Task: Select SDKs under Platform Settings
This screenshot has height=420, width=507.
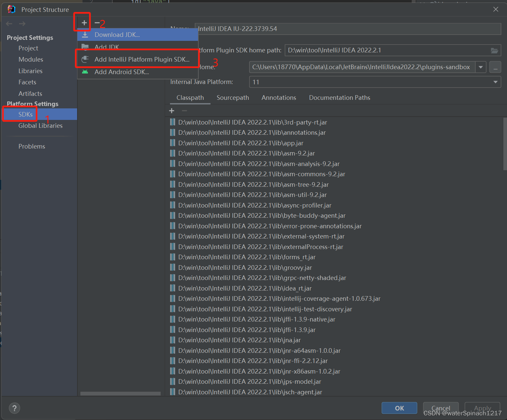Action: coord(39,114)
